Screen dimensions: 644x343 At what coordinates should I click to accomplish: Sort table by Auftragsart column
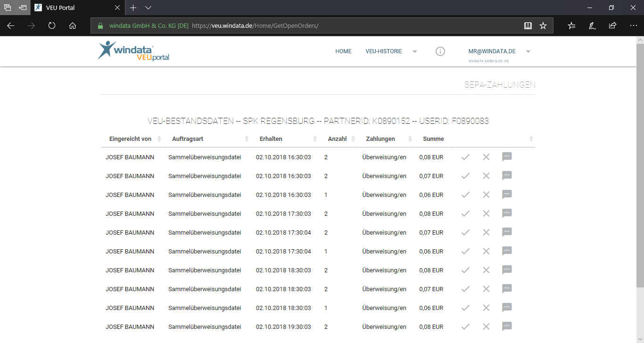[207, 139]
